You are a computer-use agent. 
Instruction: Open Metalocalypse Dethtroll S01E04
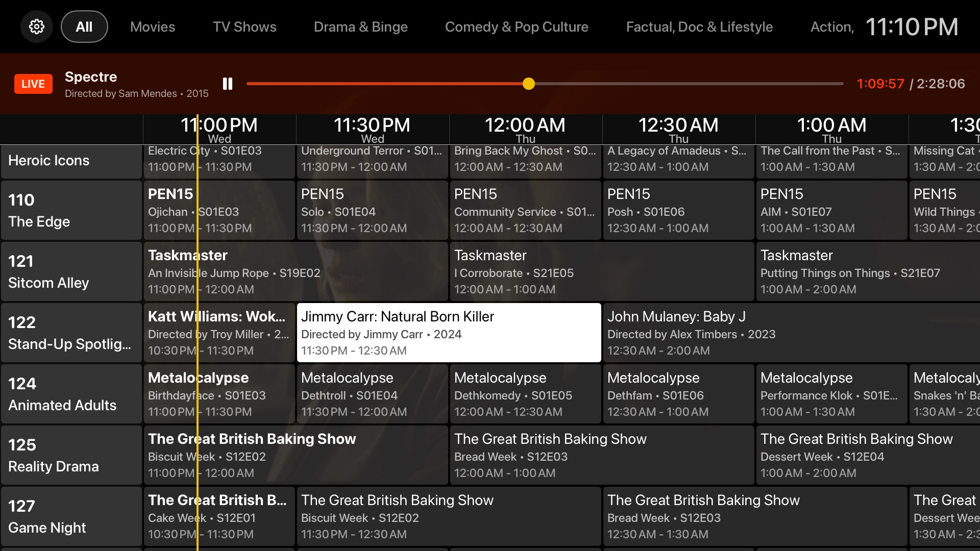[x=373, y=394]
